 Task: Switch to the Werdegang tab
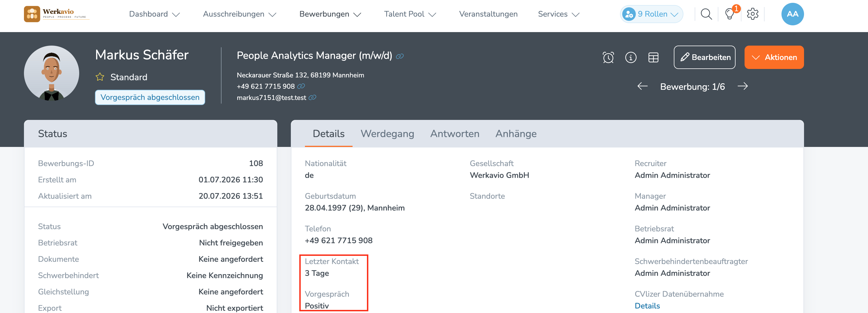click(387, 134)
